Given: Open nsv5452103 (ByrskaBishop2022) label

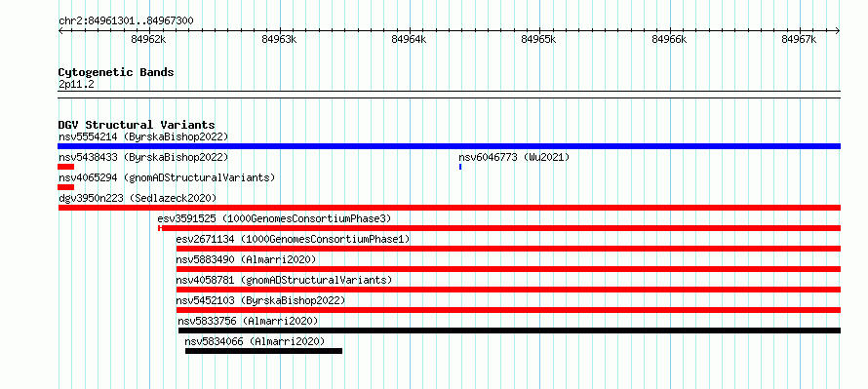Looking at the screenshot, I should (260, 300).
